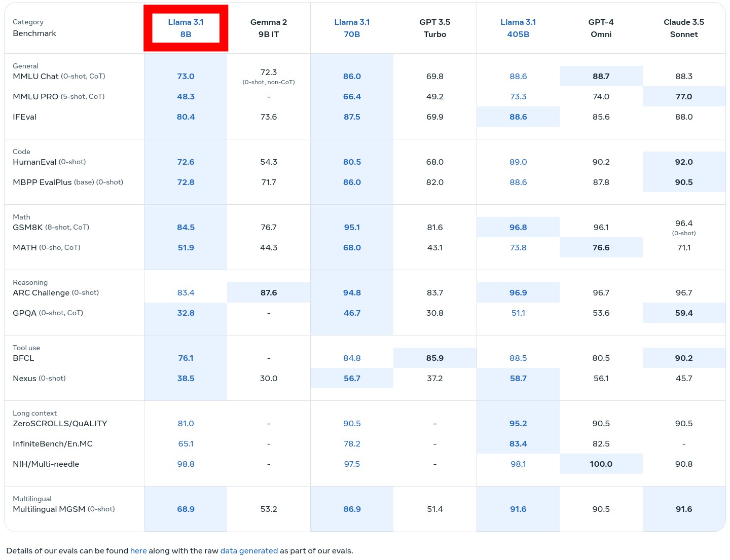The image size is (730, 560).
Task: Select the Llama 3.1 8B column header
Action: 186,28
